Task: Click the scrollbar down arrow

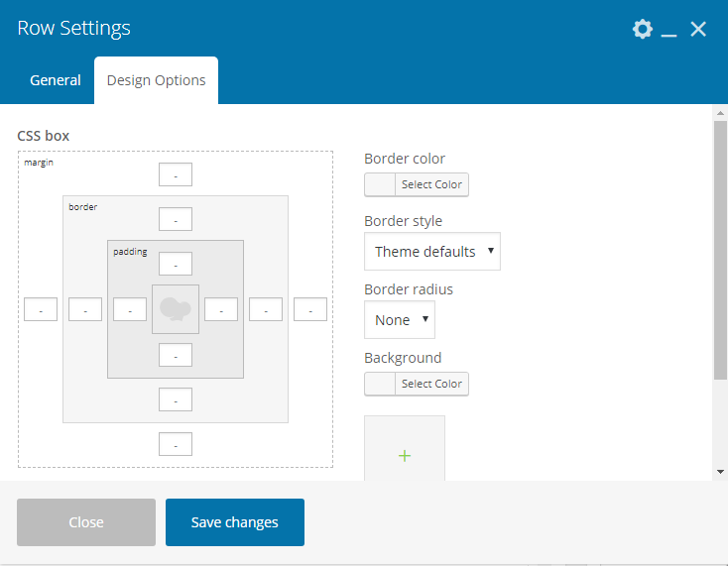Action: pyautogui.click(x=720, y=472)
